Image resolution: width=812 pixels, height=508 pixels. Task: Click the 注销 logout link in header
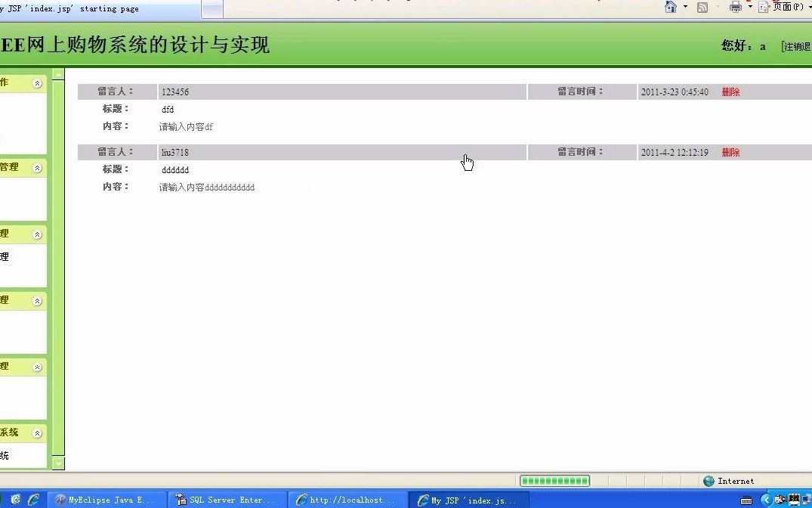[797, 45]
